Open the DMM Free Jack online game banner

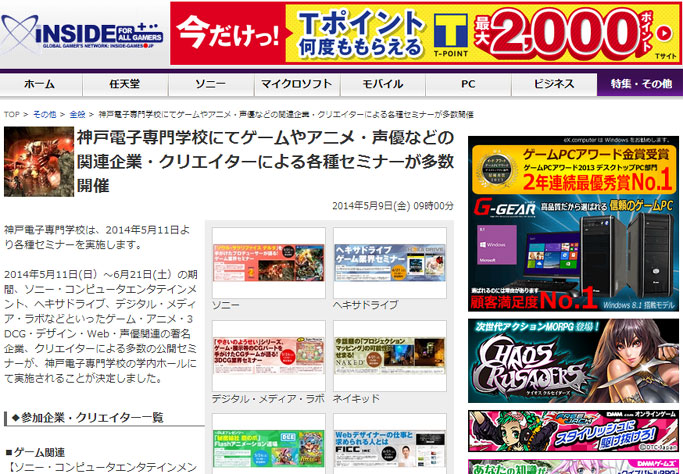[573, 431]
